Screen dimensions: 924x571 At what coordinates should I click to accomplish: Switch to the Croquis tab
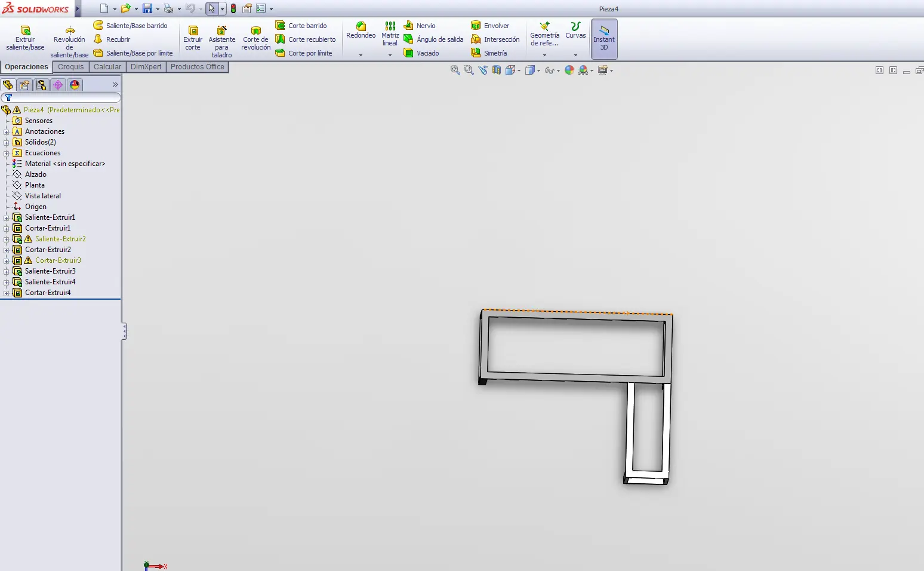pyautogui.click(x=70, y=67)
